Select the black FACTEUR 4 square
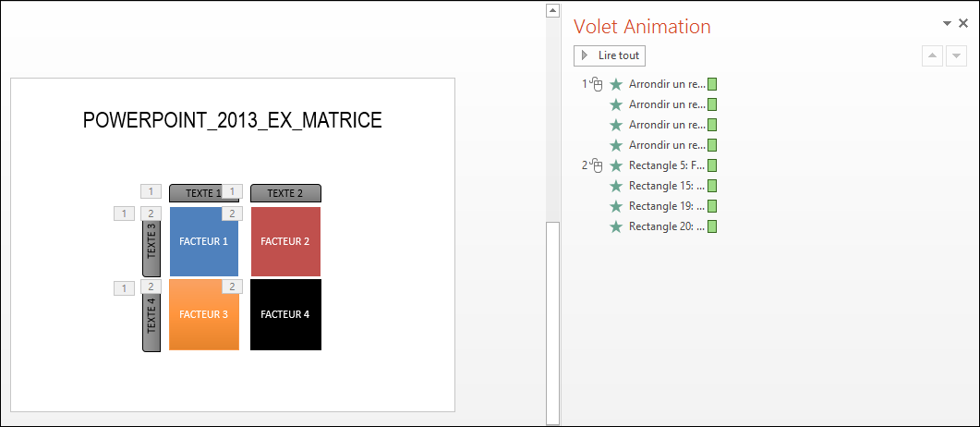Screen dimensions: 980x427 [x=285, y=314]
